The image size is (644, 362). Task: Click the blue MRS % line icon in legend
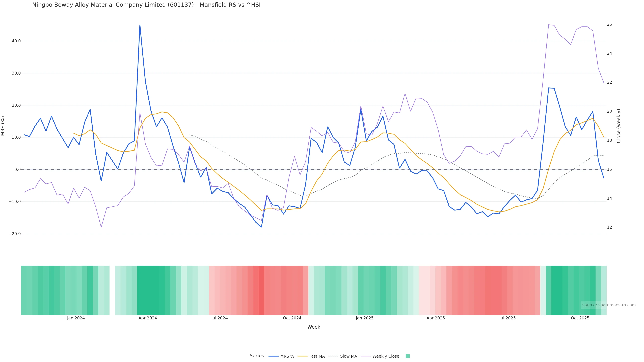[274, 356]
